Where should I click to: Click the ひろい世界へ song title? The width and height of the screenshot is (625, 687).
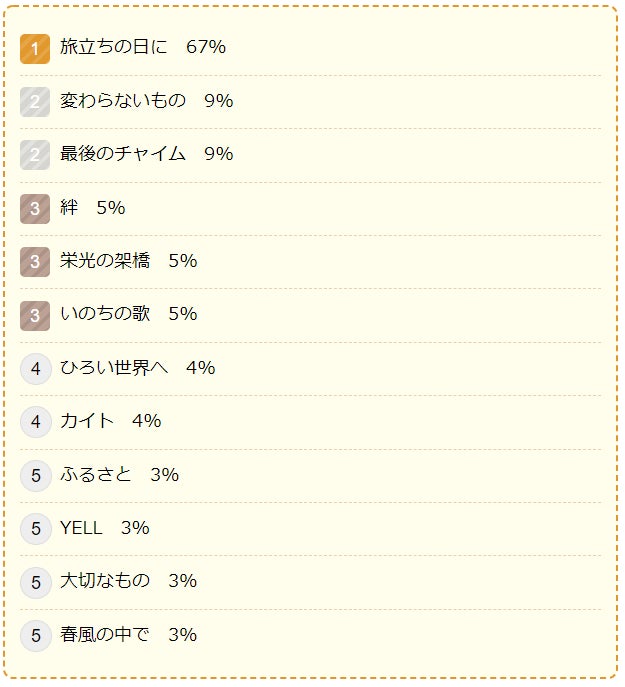click(114, 368)
